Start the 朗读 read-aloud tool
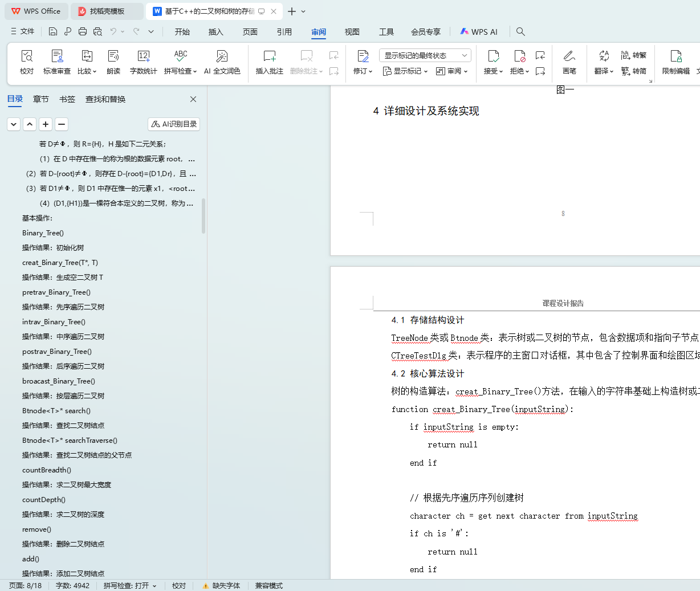 pos(113,62)
